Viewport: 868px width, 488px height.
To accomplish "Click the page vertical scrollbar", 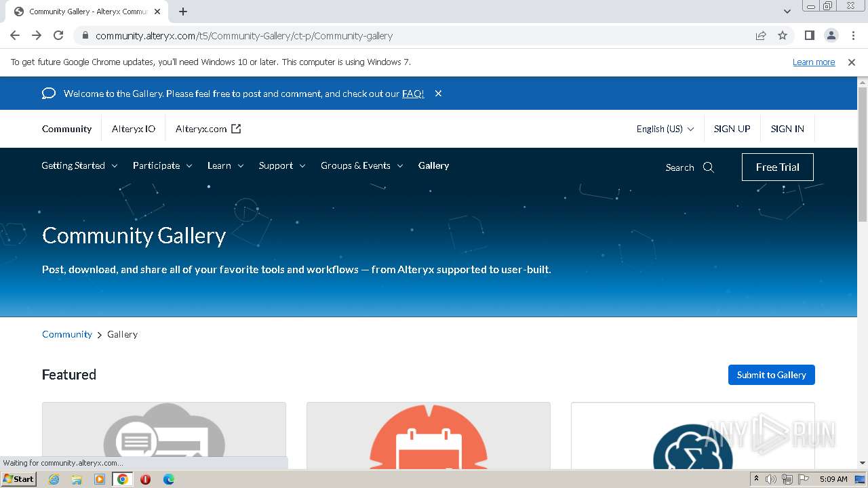I will pos(863,154).
